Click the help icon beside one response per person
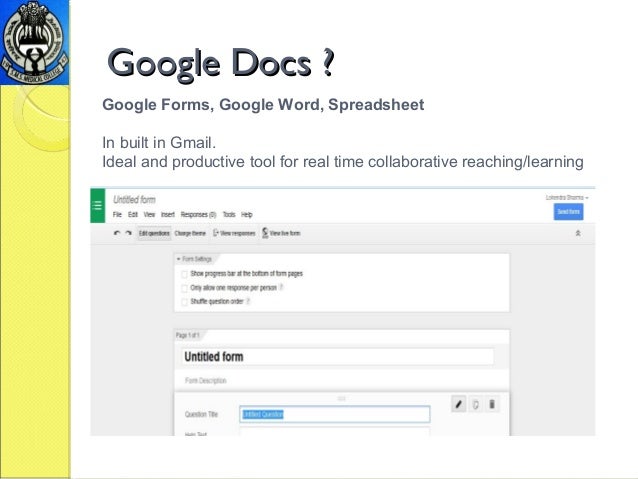The width and height of the screenshot is (638, 479). pyautogui.click(x=281, y=287)
